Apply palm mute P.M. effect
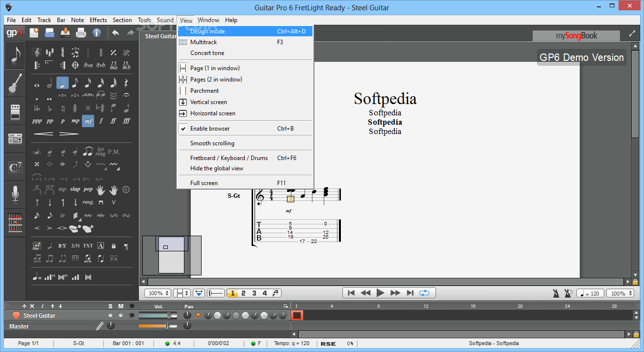Viewport: 644px width, 352px height. point(114,151)
